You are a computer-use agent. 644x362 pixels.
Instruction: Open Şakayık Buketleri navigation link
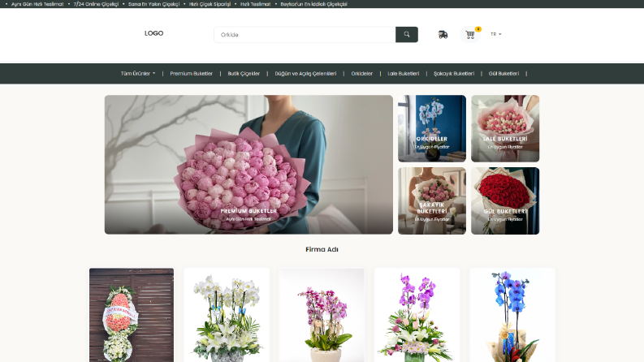[x=454, y=74]
